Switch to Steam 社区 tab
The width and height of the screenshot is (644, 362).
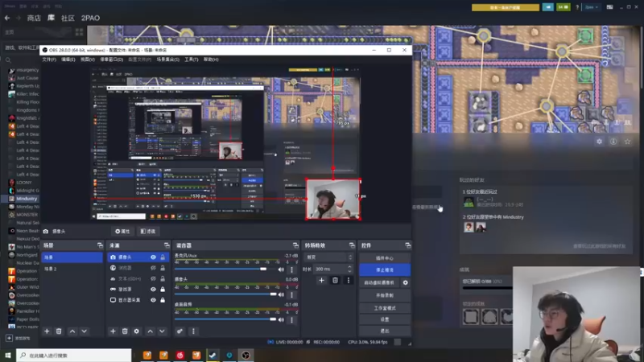68,18
